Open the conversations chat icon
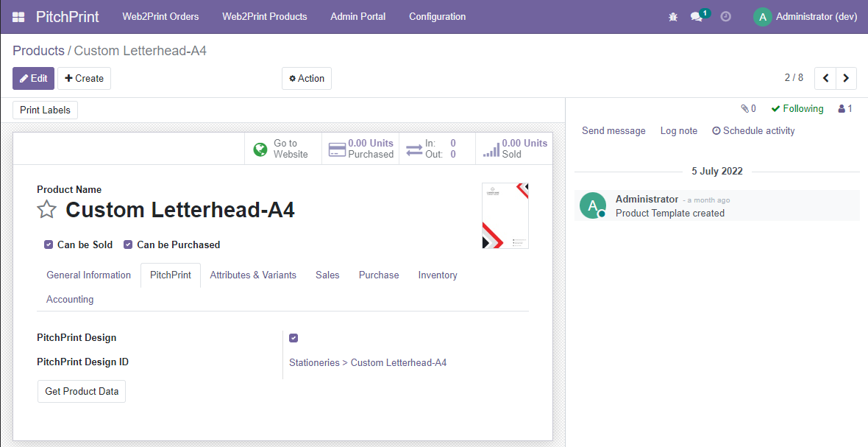 [x=697, y=17]
